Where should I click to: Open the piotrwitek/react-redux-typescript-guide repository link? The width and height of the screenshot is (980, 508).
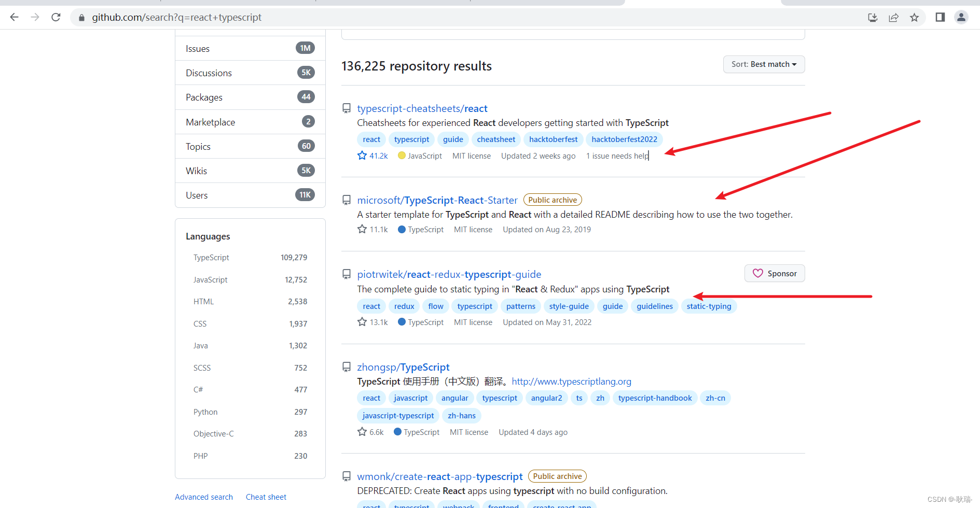(x=449, y=274)
